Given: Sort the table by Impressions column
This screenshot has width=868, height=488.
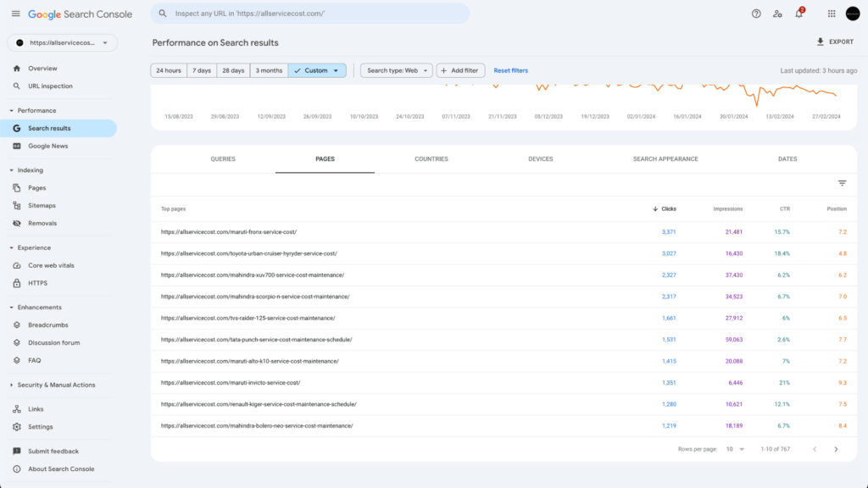Looking at the screenshot, I should [728, 209].
